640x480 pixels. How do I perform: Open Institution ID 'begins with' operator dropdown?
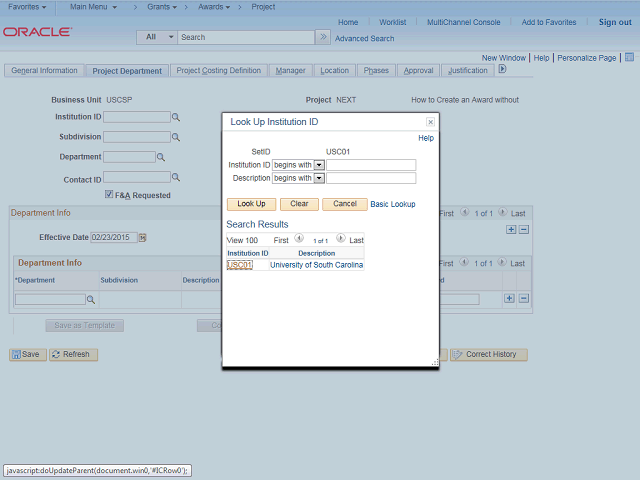[319, 165]
